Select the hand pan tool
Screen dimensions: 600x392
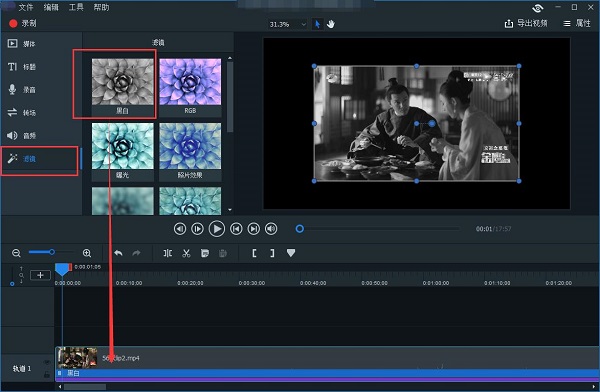331,24
